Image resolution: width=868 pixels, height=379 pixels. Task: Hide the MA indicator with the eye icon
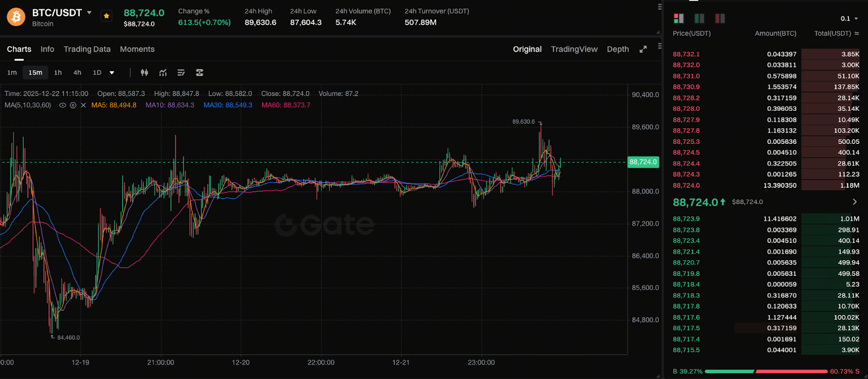pos(62,105)
